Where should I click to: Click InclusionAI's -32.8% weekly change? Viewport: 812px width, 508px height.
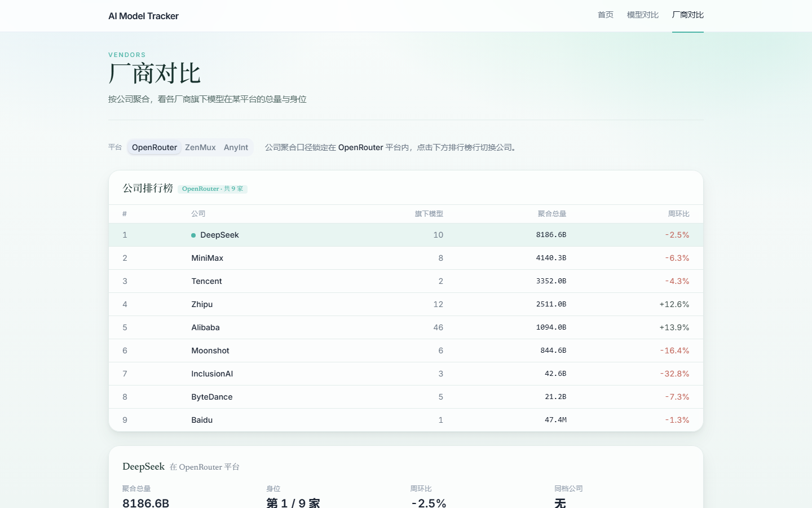[674, 374]
